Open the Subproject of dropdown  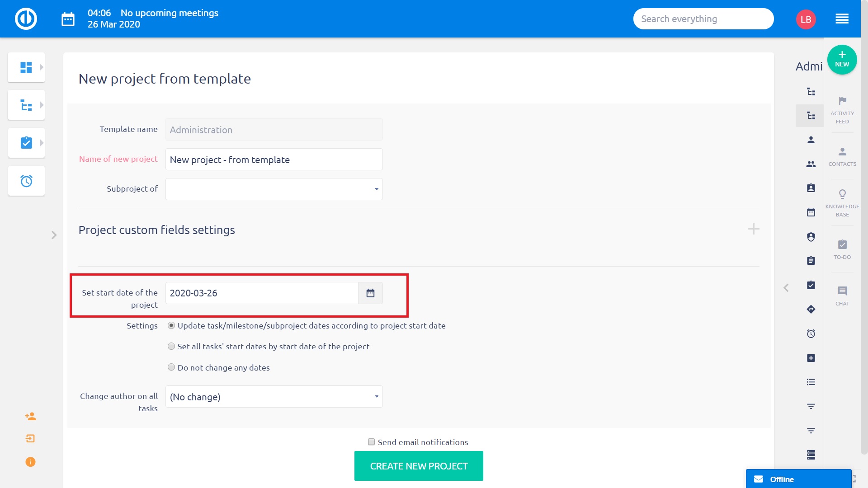(x=274, y=189)
